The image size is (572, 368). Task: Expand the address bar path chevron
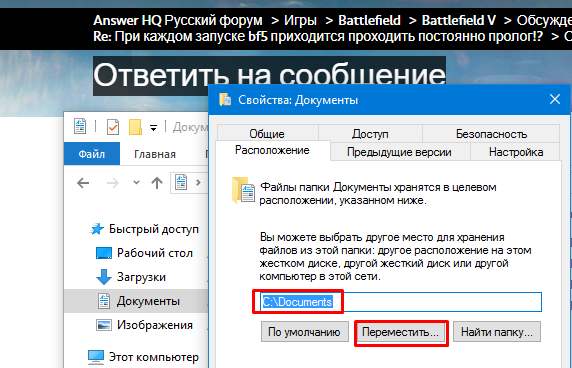198,182
